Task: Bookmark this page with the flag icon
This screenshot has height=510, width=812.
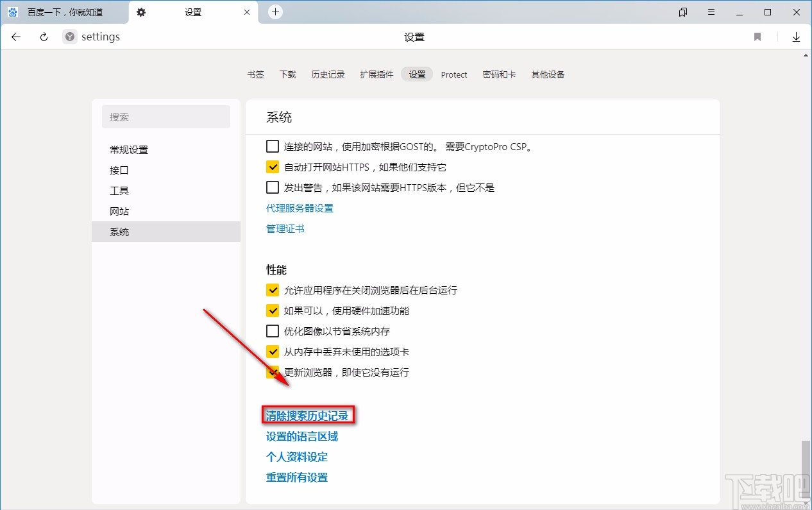Action: [757, 37]
